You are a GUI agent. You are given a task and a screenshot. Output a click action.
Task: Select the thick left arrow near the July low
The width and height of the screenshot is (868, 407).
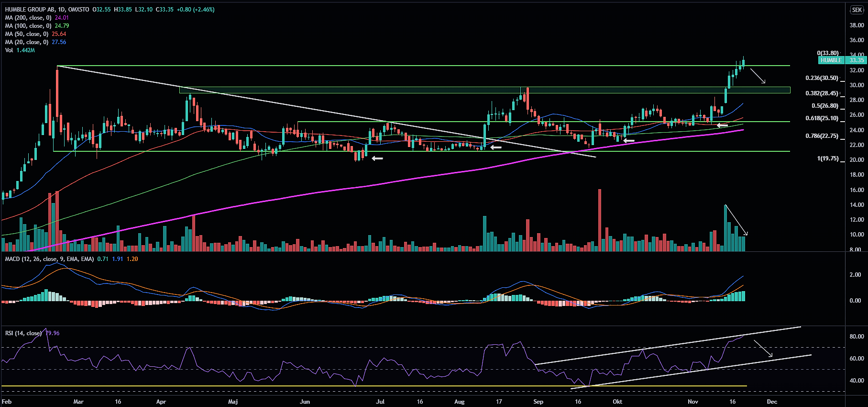click(377, 158)
